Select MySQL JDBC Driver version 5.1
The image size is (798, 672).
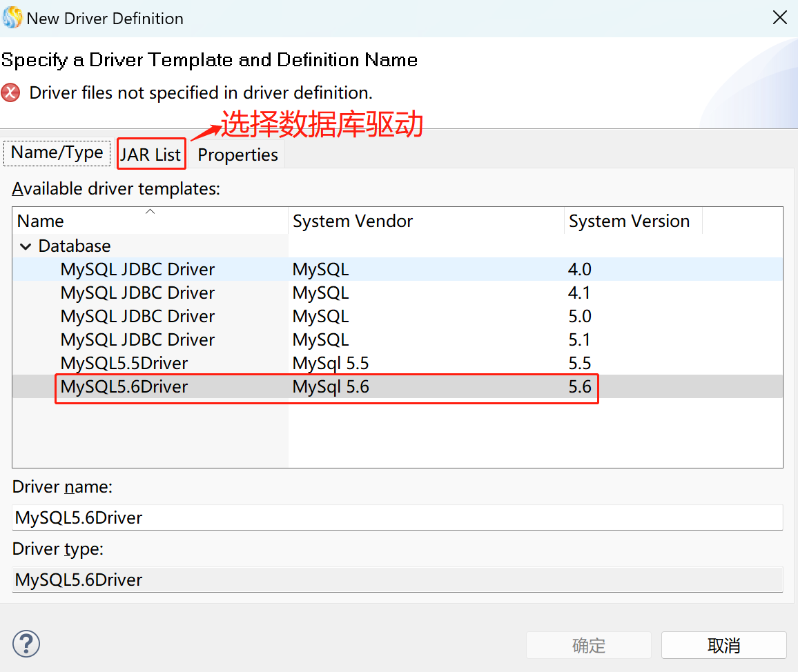(137, 340)
